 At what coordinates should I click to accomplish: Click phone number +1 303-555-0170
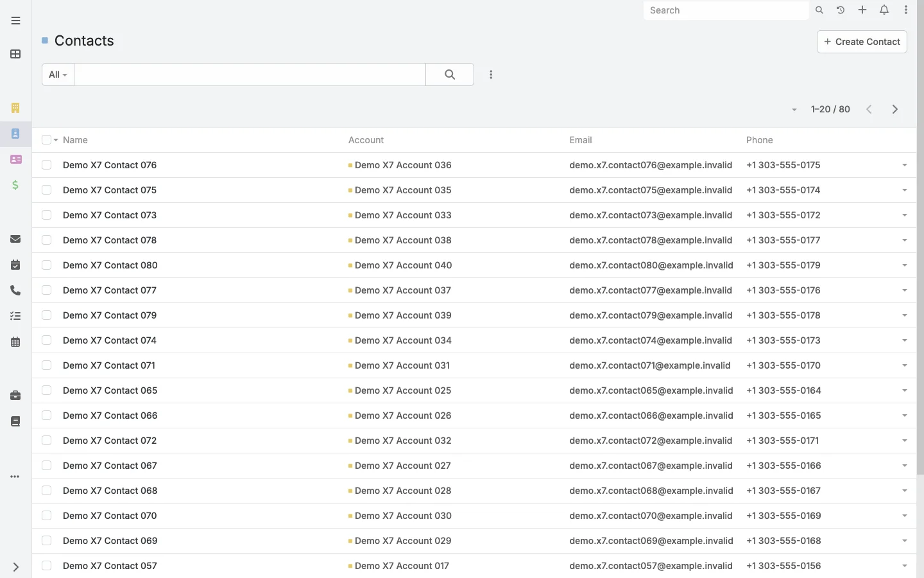[x=783, y=365]
